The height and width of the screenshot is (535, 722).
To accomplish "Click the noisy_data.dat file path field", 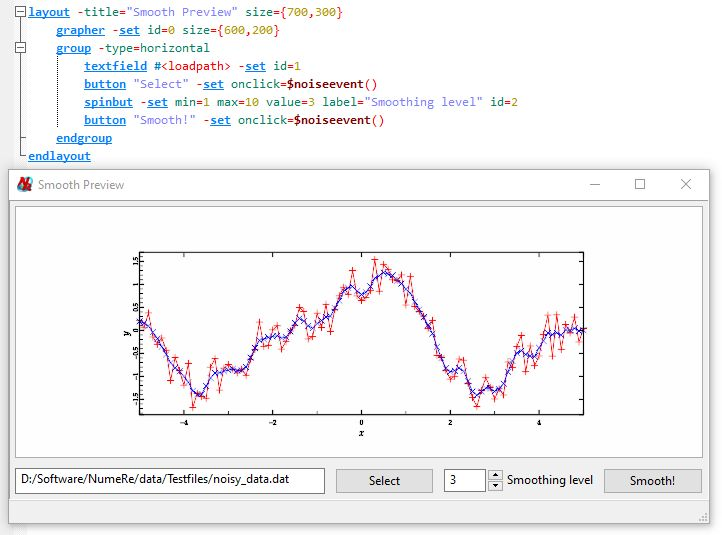I will point(170,481).
